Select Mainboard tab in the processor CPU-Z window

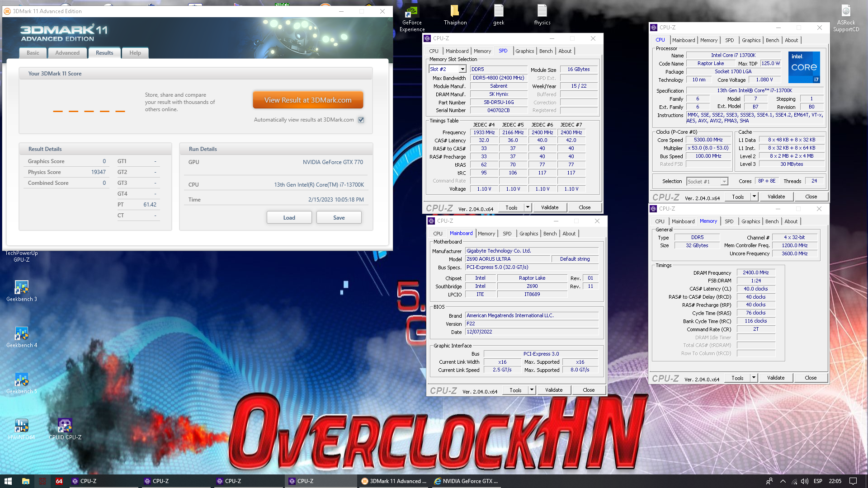(683, 40)
